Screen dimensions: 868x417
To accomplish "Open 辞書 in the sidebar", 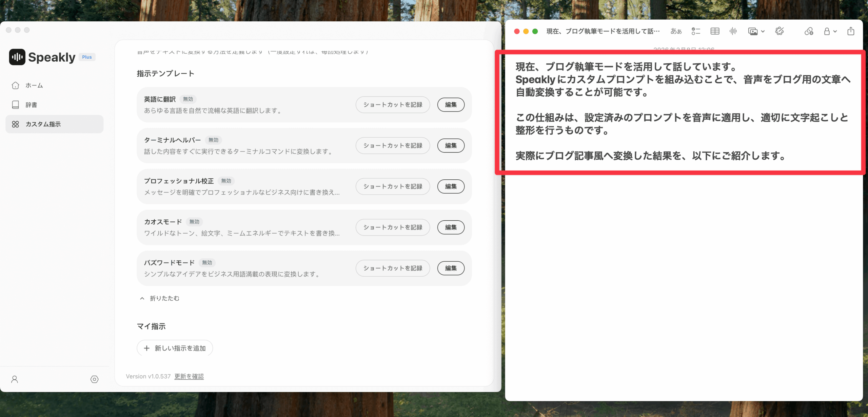I will [31, 105].
